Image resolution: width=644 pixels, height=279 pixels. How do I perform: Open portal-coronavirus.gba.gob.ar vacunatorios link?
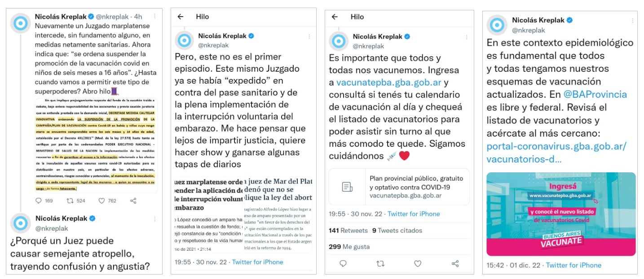click(556, 153)
